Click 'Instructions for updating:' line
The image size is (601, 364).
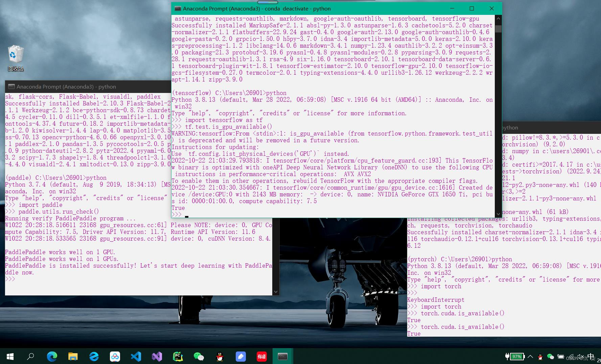215,147
